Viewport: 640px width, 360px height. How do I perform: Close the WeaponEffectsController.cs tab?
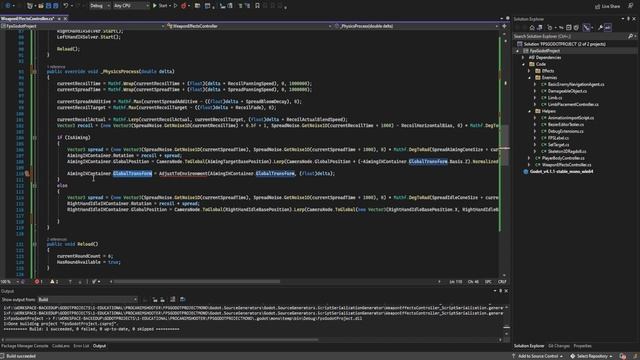(x=65, y=19)
